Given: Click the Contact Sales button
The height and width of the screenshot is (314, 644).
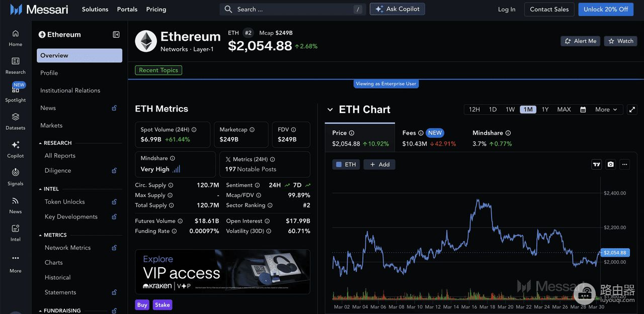Looking at the screenshot, I should point(549,9).
